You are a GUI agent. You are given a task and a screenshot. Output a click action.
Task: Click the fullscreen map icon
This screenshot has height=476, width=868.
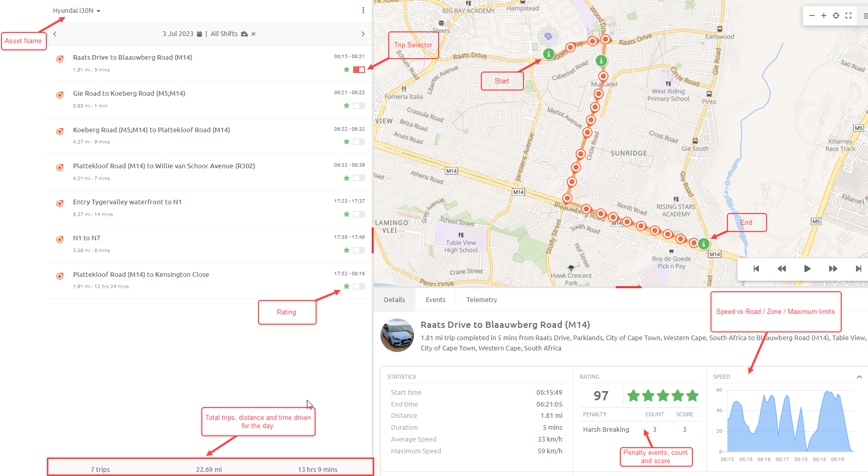tap(848, 15)
